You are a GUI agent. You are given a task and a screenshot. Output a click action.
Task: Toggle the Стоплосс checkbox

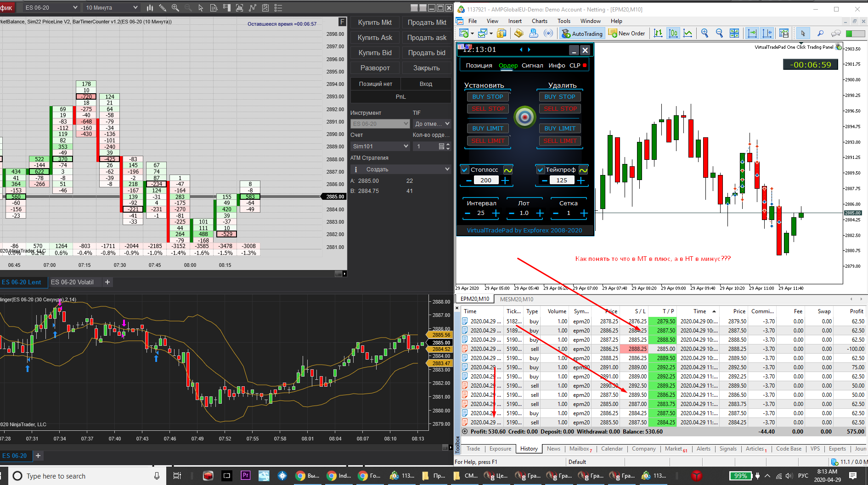pyautogui.click(x=465, y=170)
